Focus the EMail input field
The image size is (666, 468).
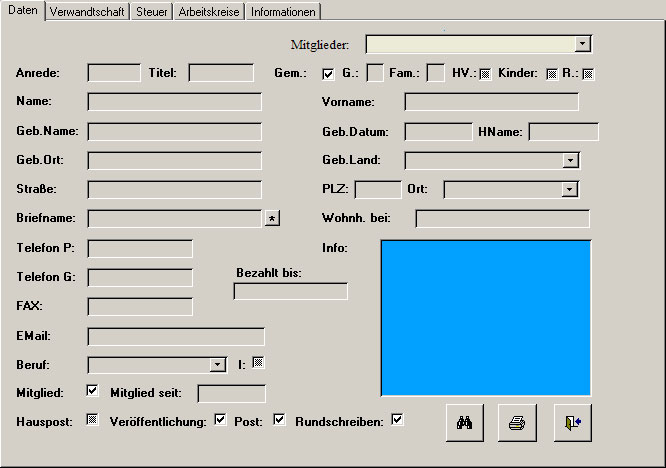click(x=176, y=336)
